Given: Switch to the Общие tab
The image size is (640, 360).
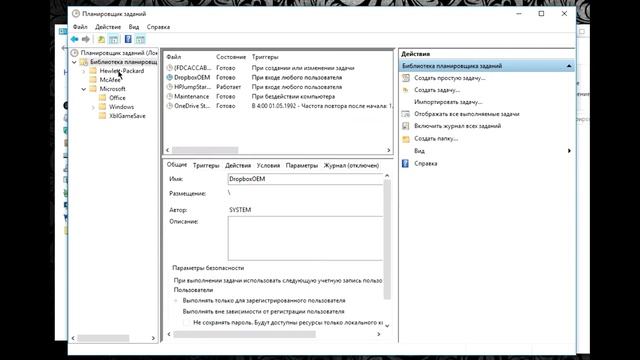Looking at the screenshot, I should [x=177, y=164].
